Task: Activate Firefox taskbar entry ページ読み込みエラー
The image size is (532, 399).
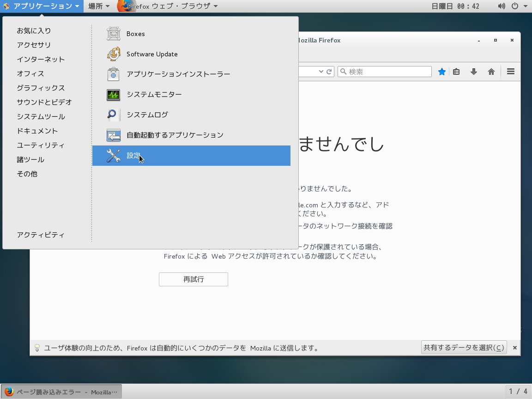Action: 61,392
